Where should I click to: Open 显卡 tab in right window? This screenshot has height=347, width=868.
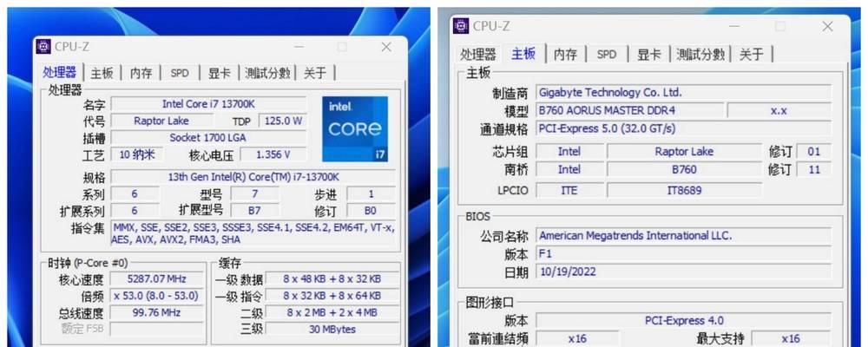click(x=648, y=55)
